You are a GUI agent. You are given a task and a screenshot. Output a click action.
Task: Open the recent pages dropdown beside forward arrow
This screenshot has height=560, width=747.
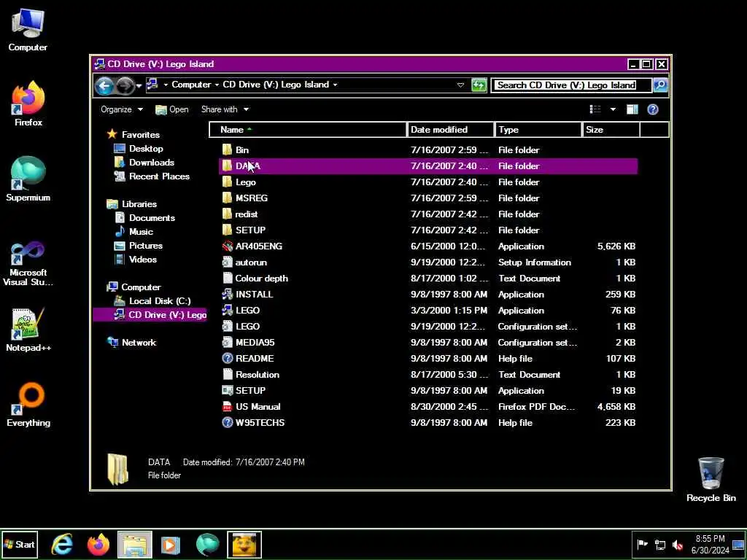[139, 86]
